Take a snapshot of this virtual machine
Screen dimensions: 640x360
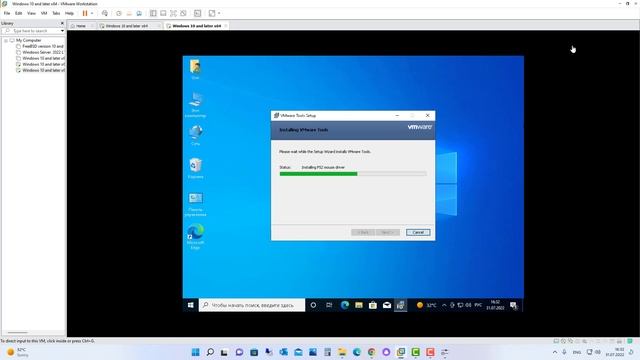119,13
